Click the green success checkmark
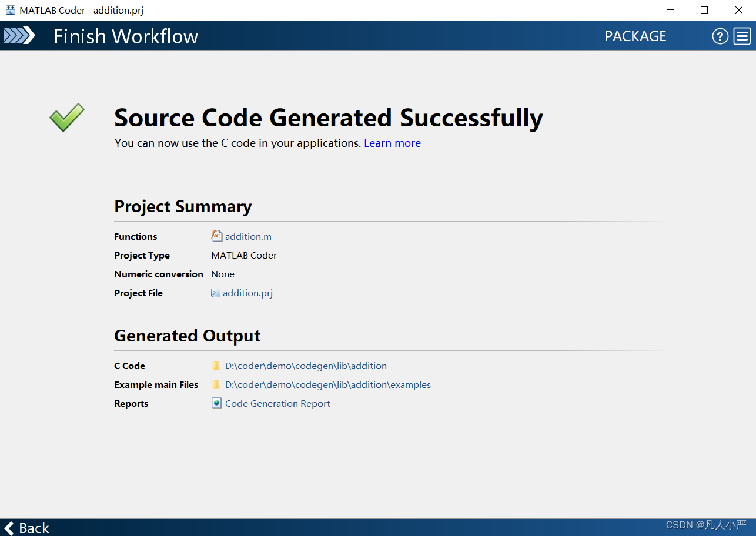This screenshot has width=756, height=536. tap(66, 117)
